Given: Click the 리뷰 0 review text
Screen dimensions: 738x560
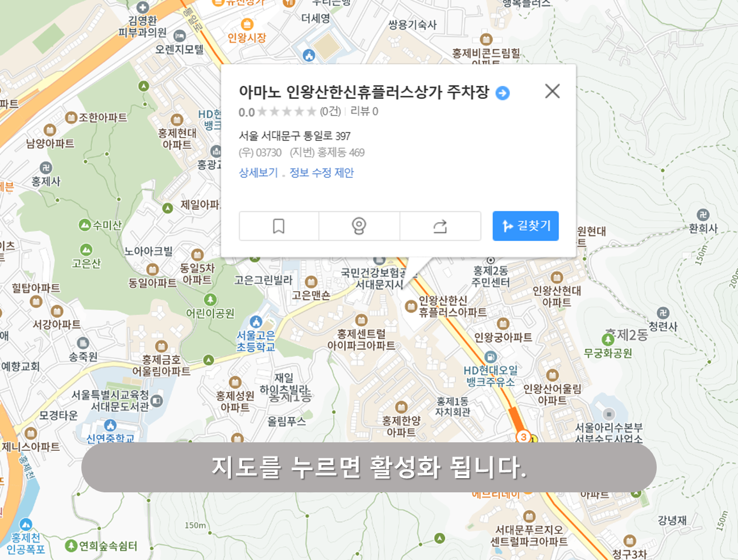Looking at the screenshot, I should point(364,111).
